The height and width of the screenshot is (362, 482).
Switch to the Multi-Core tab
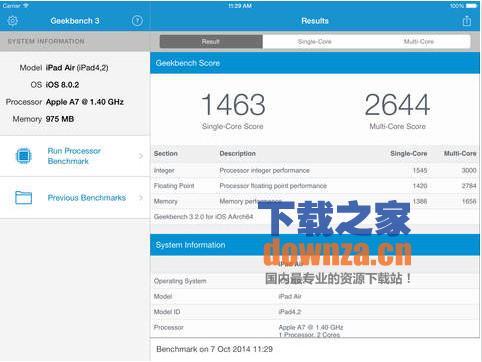click(x=419, y=42)
